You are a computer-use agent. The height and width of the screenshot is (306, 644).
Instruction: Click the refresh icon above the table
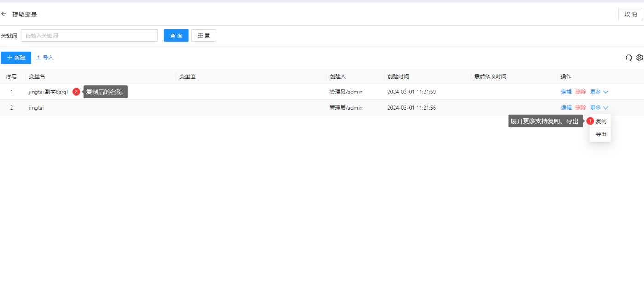pyautogui.click(x=629, y=58)
